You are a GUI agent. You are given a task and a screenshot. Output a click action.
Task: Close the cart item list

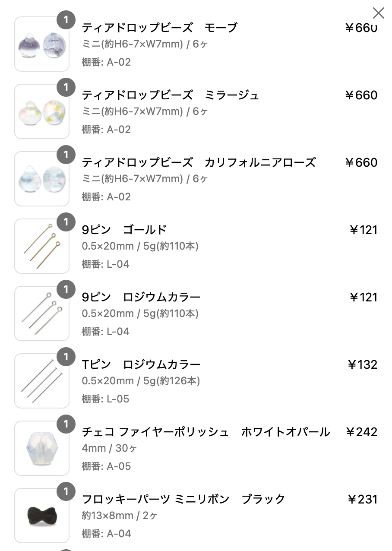pyautogui.click(x=378, y=13)
